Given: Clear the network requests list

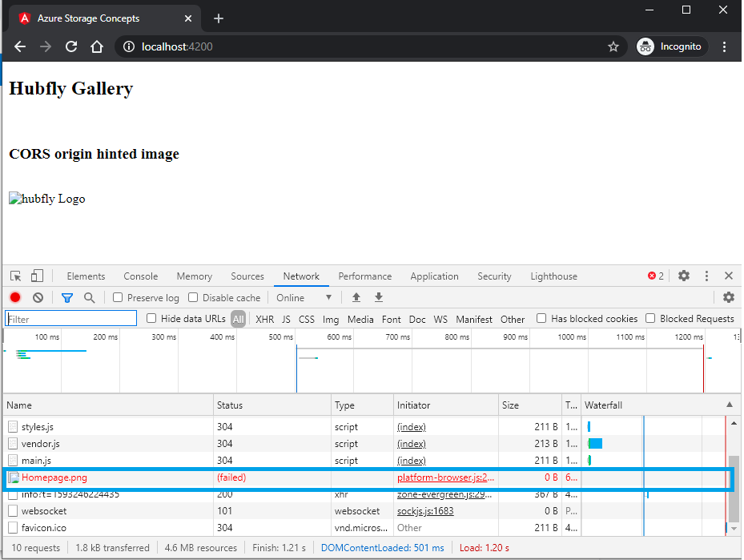Looking at the screenshot, I should [x=38, y=297].
